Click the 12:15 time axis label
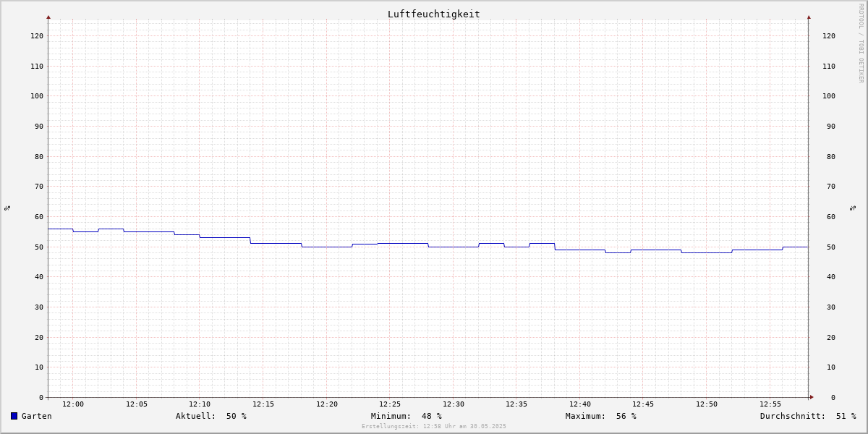The height and width of the screenshot is (434, 868). tap(263, 404)
